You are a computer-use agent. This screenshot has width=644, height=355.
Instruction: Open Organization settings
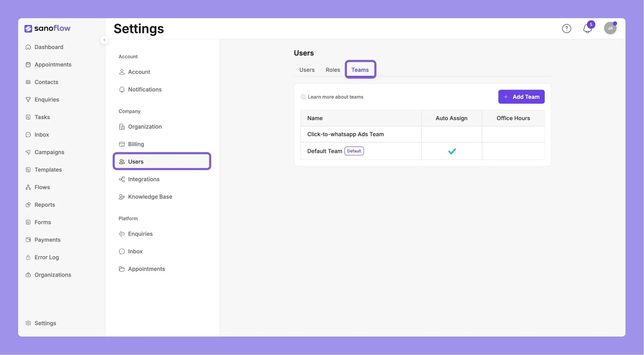click(x=162, y=127)
